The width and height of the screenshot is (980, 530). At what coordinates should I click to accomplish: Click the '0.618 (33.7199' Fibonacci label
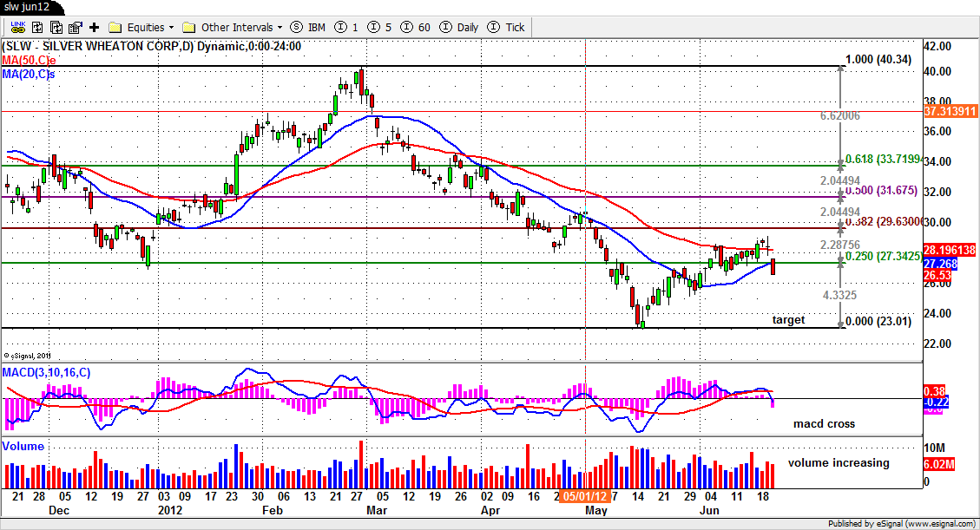pos(883,160)
